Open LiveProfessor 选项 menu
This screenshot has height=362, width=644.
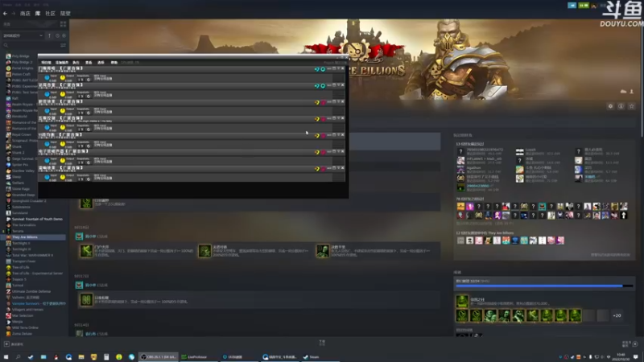(101, 63)
